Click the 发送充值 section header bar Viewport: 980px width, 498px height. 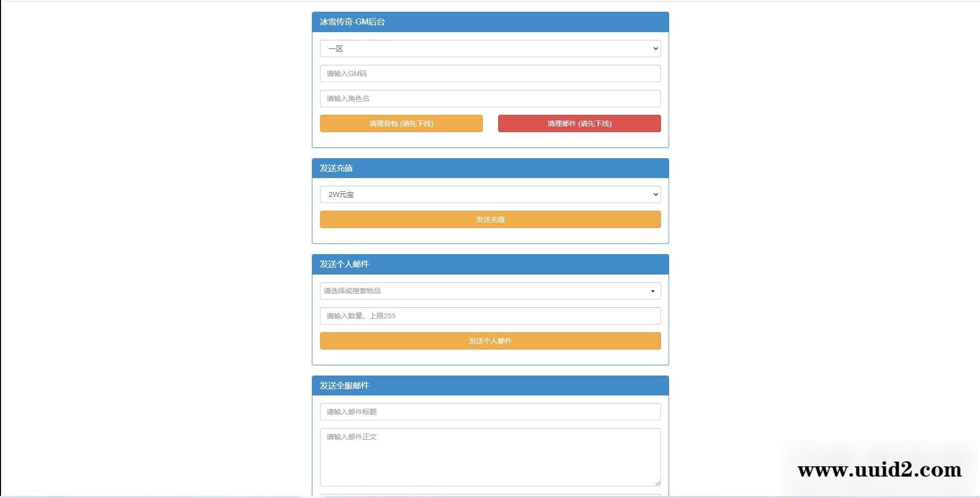[489, 168]
